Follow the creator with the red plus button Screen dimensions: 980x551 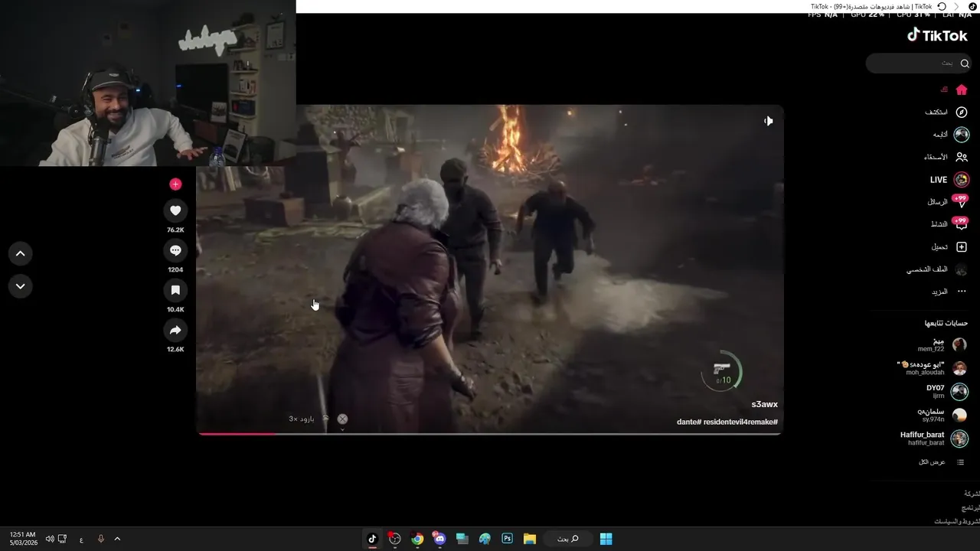[175, 184]
